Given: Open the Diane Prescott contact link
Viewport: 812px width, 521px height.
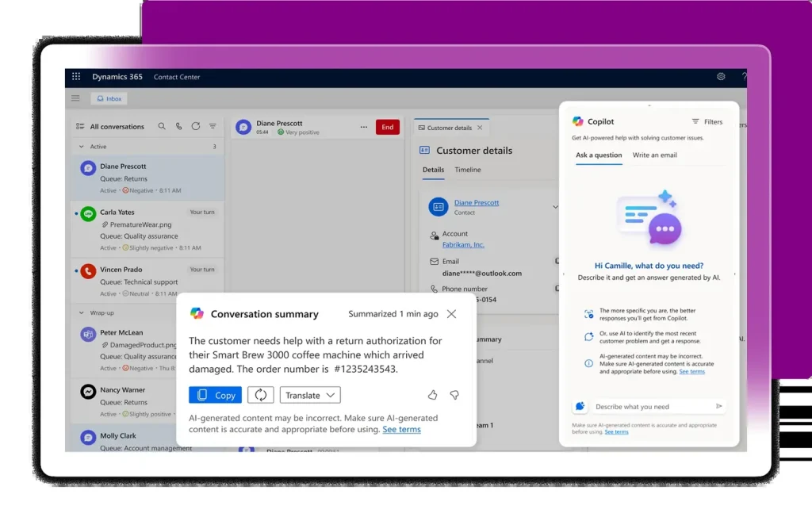Looking at the screenshot, I should tap(477, 202).
